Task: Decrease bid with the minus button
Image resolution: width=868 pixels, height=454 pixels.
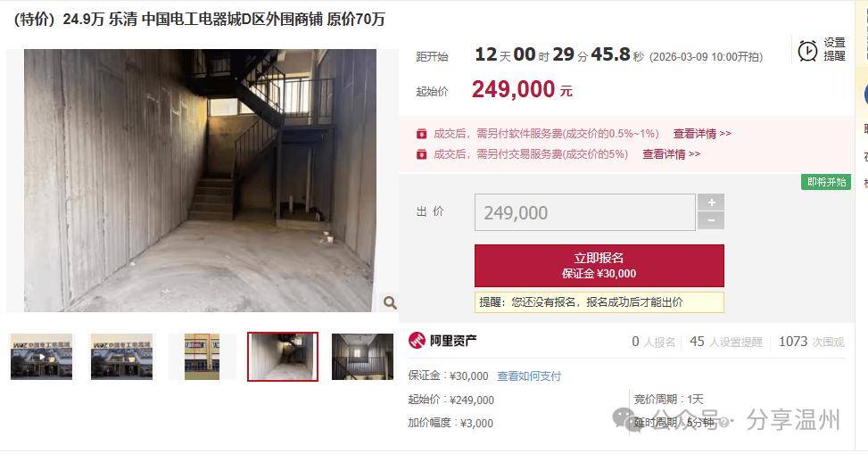Action: [711, 221]
